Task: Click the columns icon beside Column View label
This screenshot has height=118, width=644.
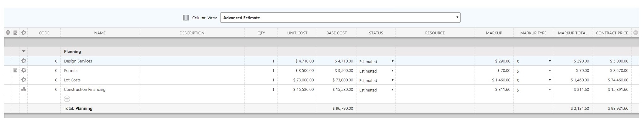Action: click(186, 18)
